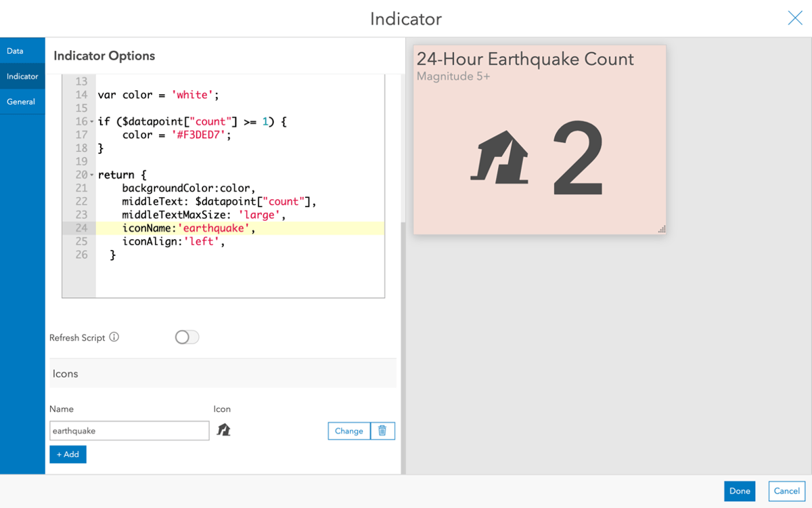Select the Indicator tab in sidebar
The width and height of the screenshot is (812, 508).
tap(21, 76)
